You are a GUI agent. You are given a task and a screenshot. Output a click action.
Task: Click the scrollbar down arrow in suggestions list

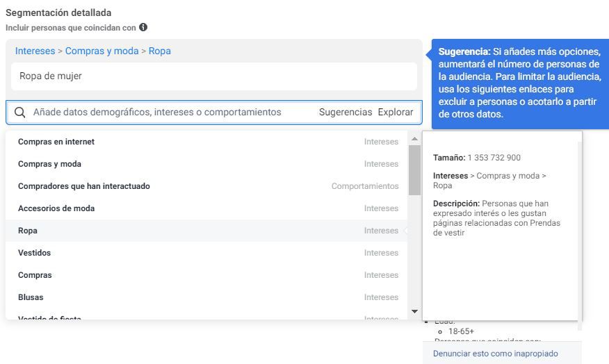(x=414, y=311)
